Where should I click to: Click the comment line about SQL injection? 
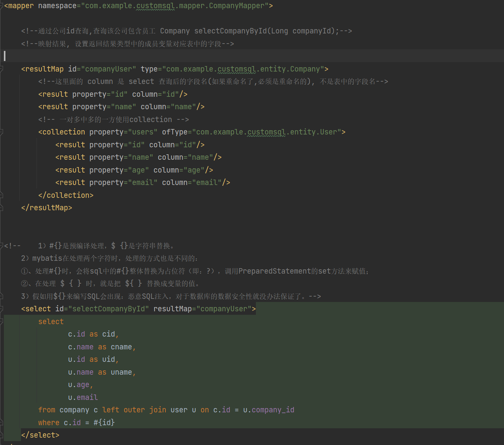click(x=171, y=297)
